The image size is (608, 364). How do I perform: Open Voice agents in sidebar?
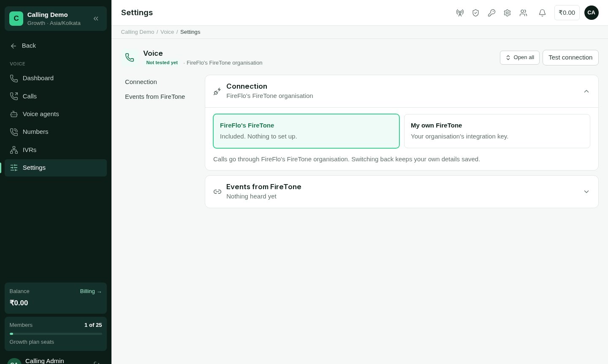[56, 114]
